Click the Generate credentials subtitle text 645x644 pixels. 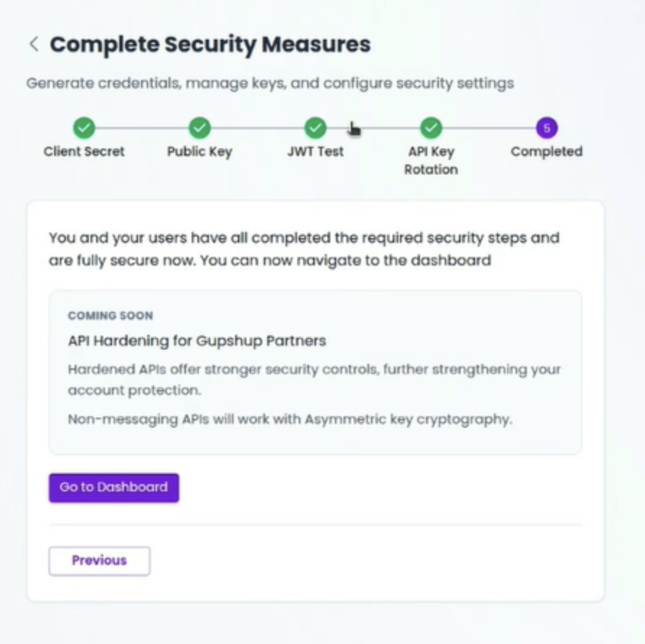270,83
